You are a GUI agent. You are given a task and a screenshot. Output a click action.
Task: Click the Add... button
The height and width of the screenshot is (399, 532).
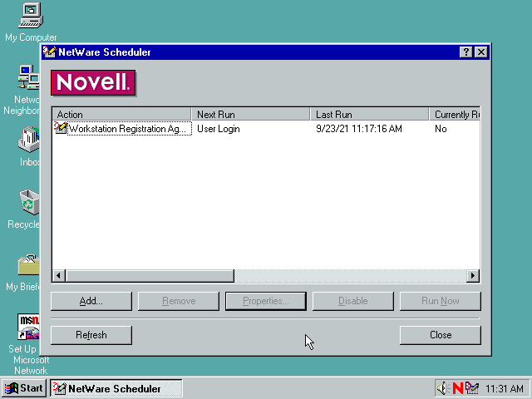(91, 301)
